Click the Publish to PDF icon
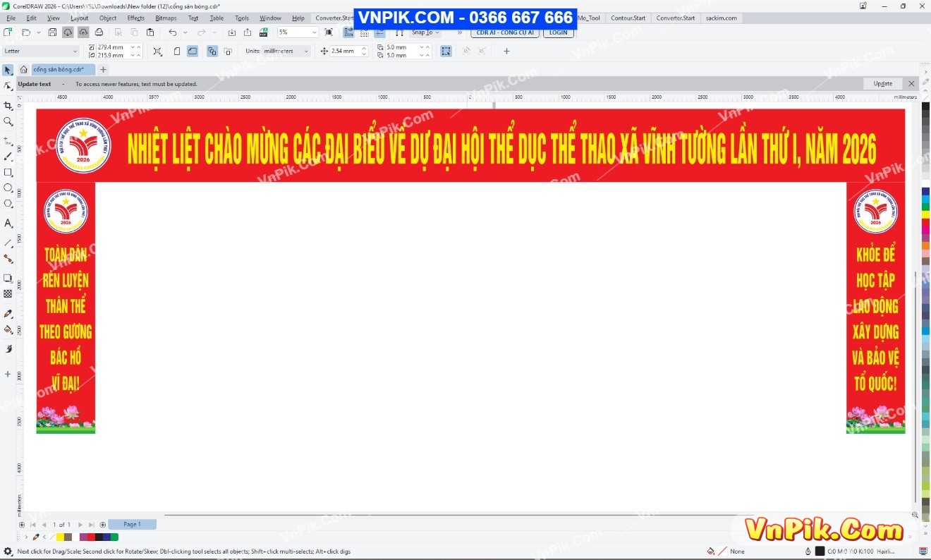 pyautogui.click(x=263, y=32)
